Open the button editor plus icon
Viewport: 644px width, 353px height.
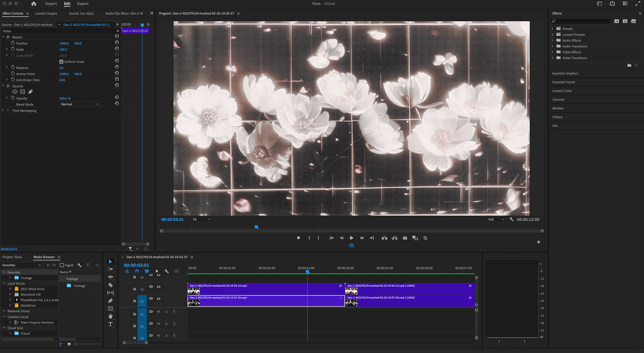point(538,242)
